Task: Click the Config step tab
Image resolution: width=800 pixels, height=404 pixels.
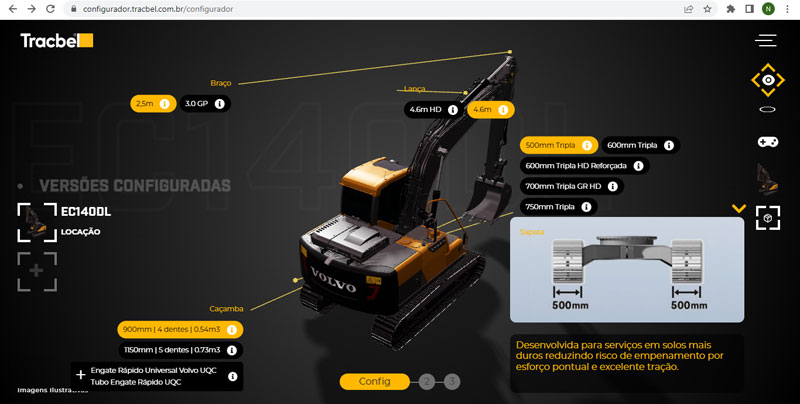Action: [374, 382]
